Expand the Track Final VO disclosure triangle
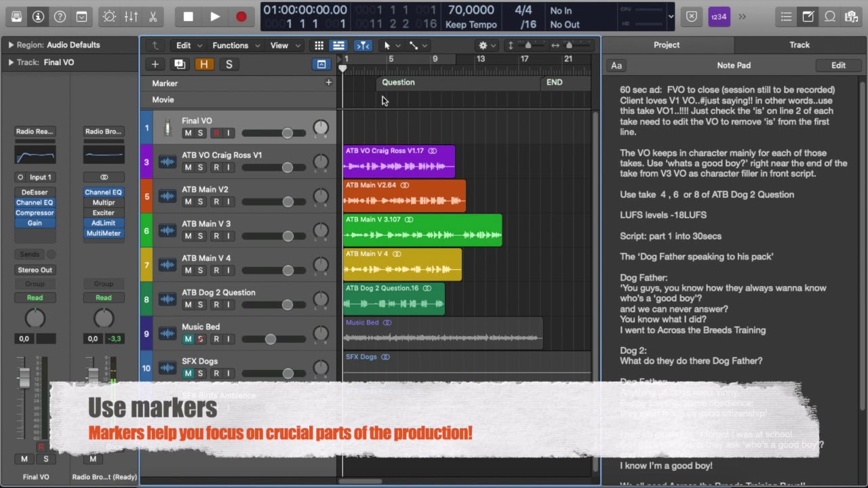This screenshot has height=488, width=868. pyautogui.click(x=10, y=62)
